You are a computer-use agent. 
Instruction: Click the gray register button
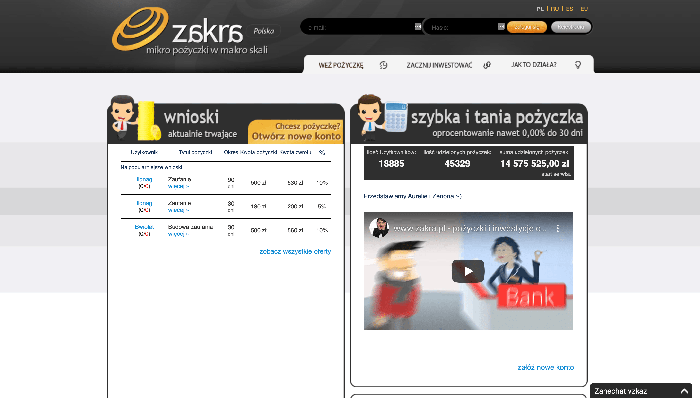coord(571,27)
